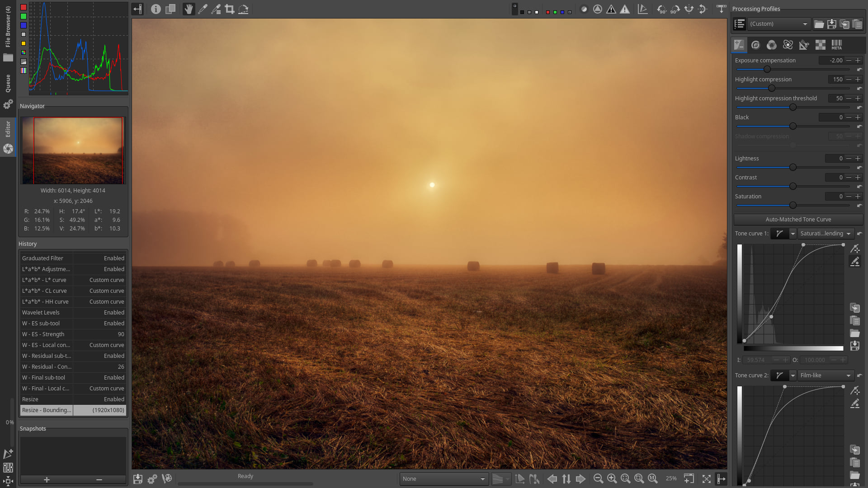The height and width of the screenshot is (488, 868).
Task: Open the Tone curve 2 Film-like dropdown
Action: 825,375
